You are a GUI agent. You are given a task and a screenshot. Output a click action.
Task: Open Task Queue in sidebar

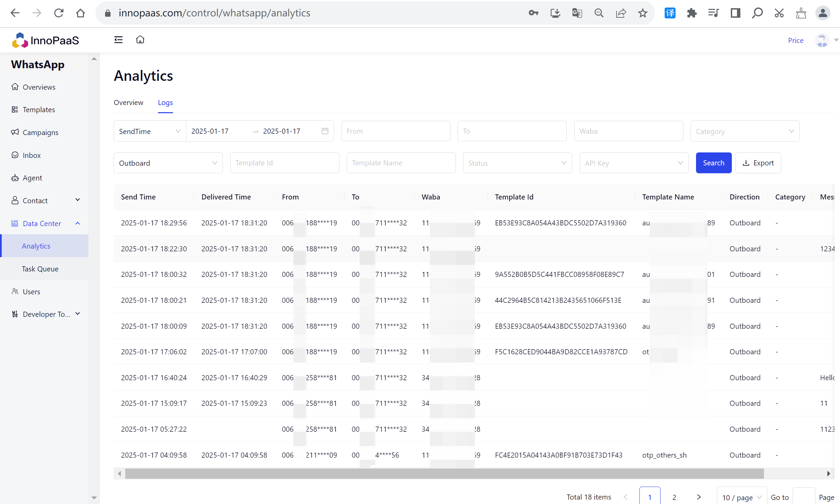click(40, 269)
